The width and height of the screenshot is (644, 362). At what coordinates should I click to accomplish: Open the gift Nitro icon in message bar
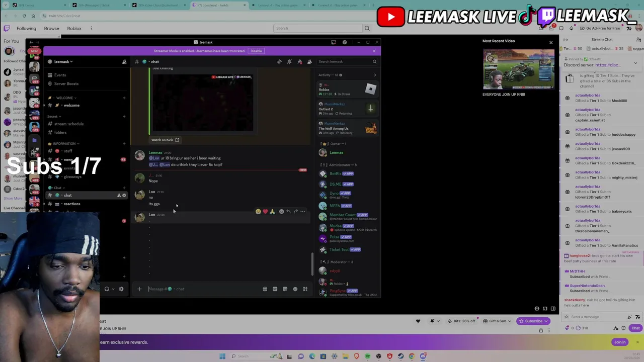pyautogui.click(x=265, y=289)
